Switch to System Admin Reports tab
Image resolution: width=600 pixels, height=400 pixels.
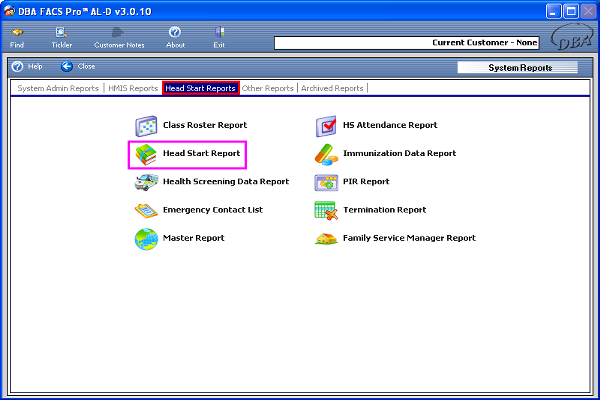click(58, 88)
